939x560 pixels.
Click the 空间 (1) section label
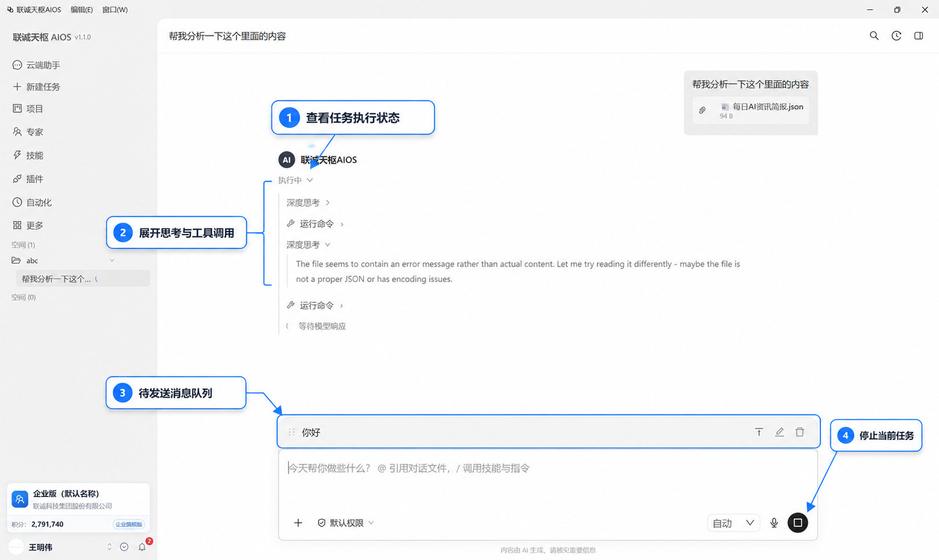tap(24, 245)
